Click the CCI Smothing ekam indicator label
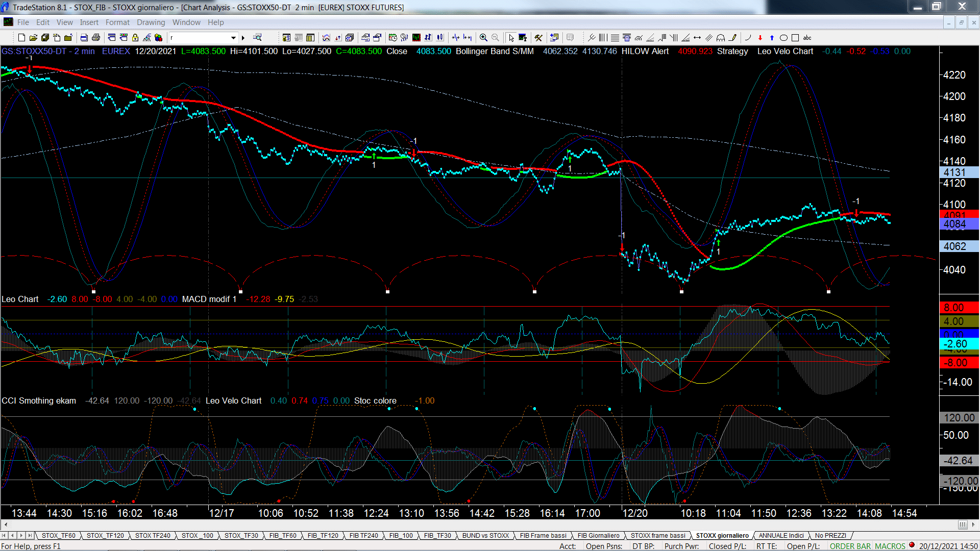 coord(39,401)
